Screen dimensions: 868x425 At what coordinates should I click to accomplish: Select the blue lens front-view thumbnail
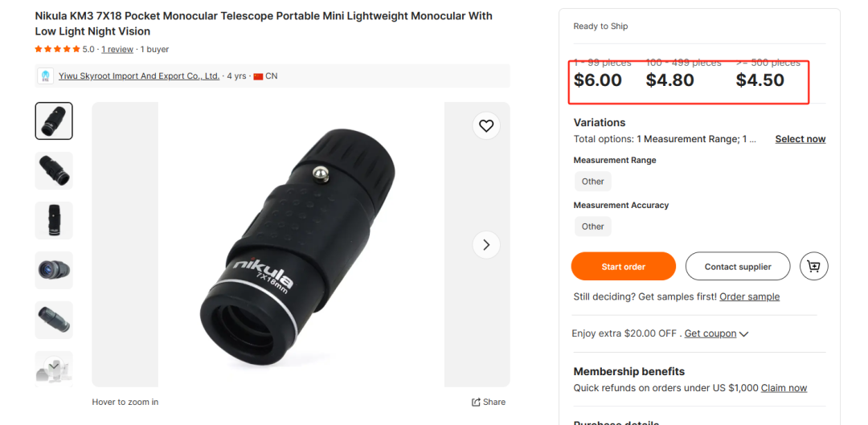click(54, 270)
